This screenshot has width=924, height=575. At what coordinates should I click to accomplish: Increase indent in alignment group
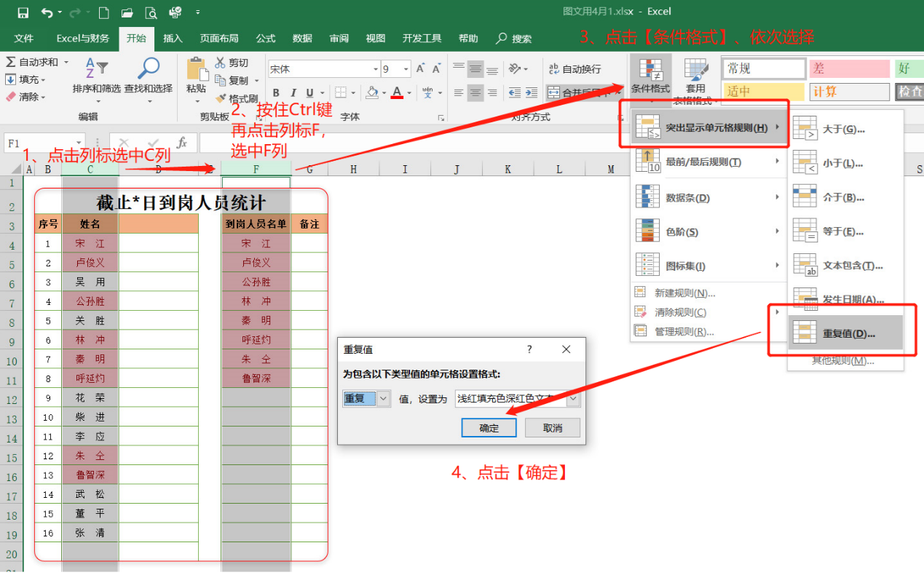531,92
